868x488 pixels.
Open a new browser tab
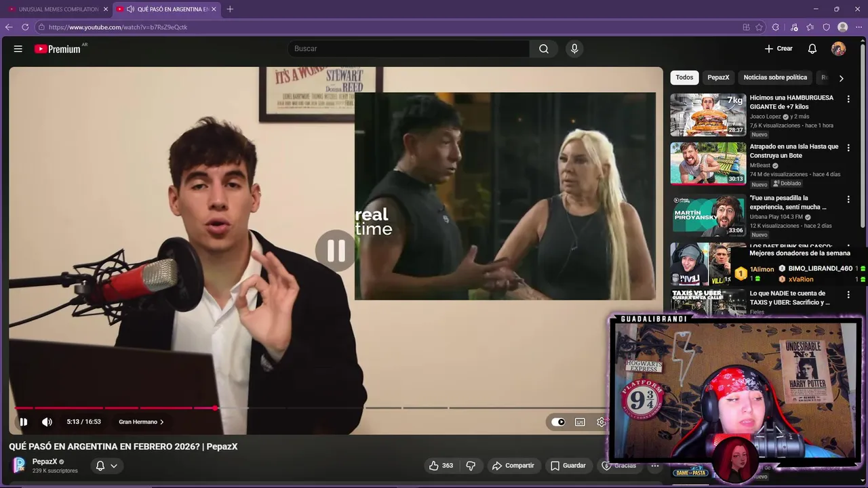[230, 9]
